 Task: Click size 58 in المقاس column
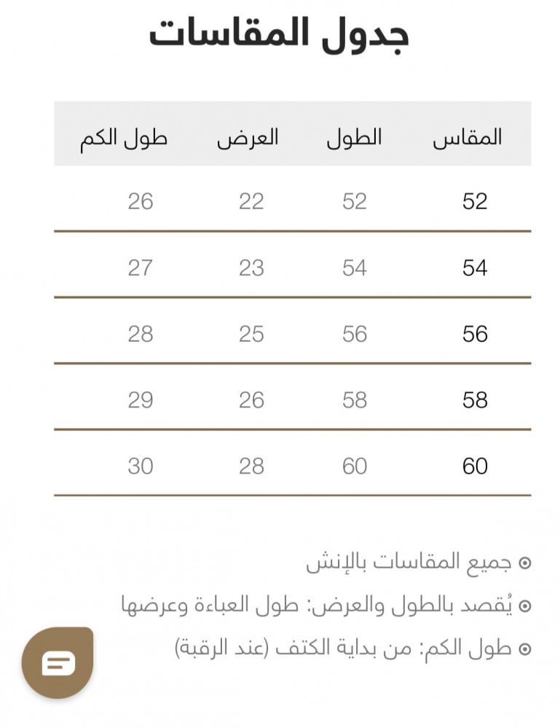click(x=475, y=400)
